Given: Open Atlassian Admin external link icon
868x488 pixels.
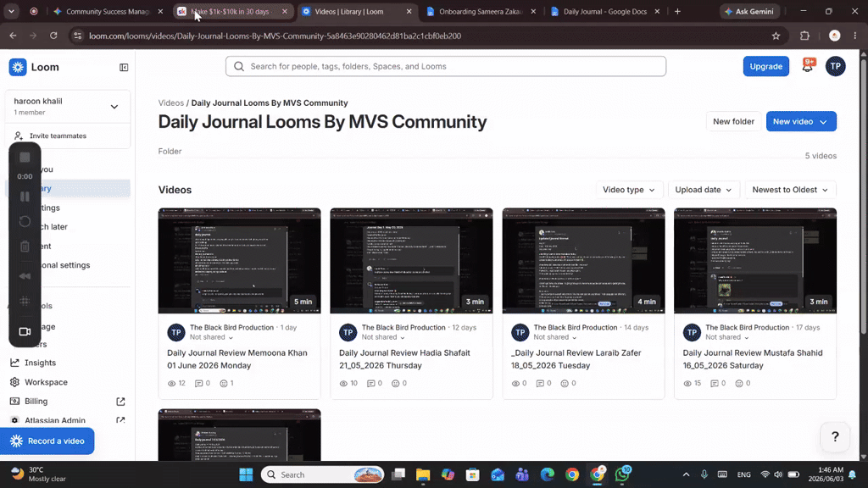Looking at the screenshot, I should [x=120, y=420].
